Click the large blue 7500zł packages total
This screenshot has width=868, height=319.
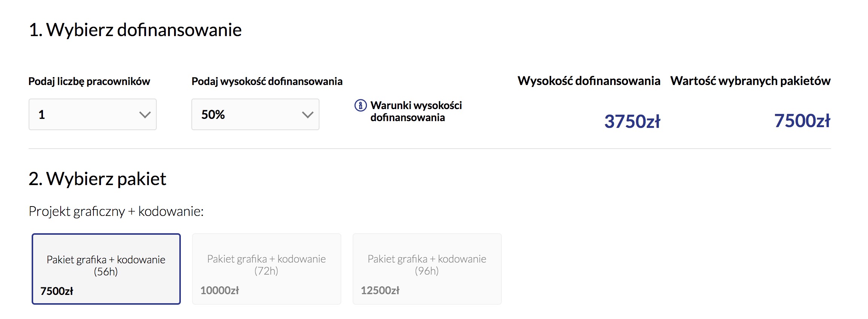coord(802,121)
